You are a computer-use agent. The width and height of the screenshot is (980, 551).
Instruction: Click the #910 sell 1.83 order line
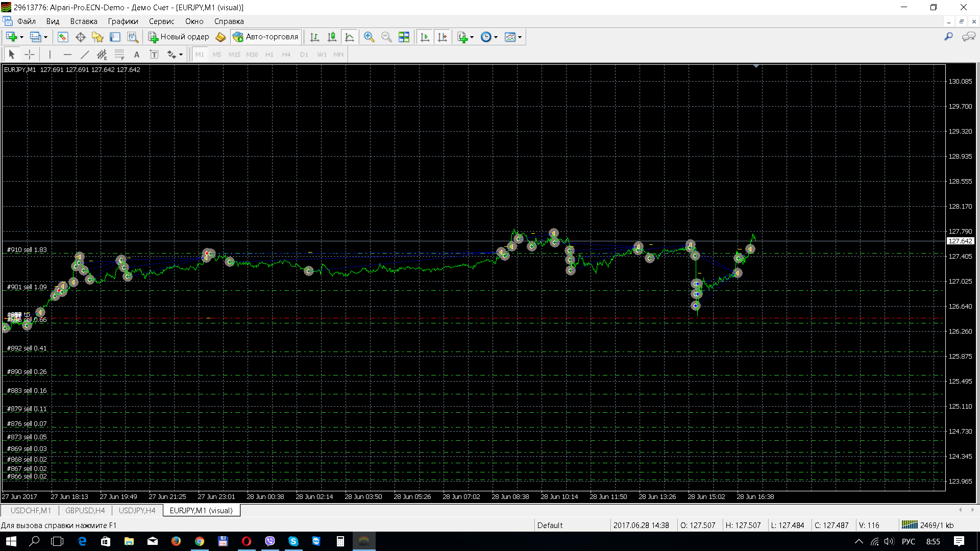point(27,250)
